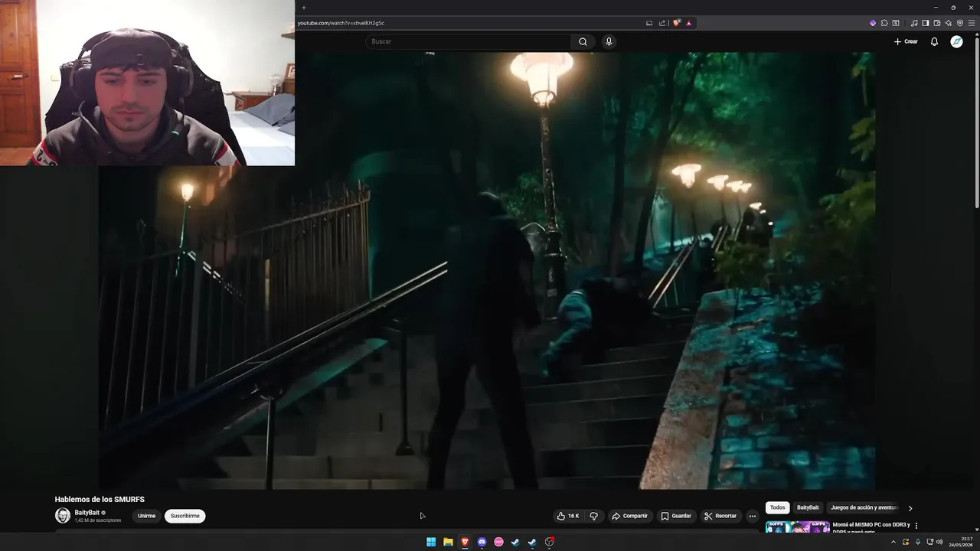
Task: Open the YouTube account avatar menu
Action: click(956, 41)
